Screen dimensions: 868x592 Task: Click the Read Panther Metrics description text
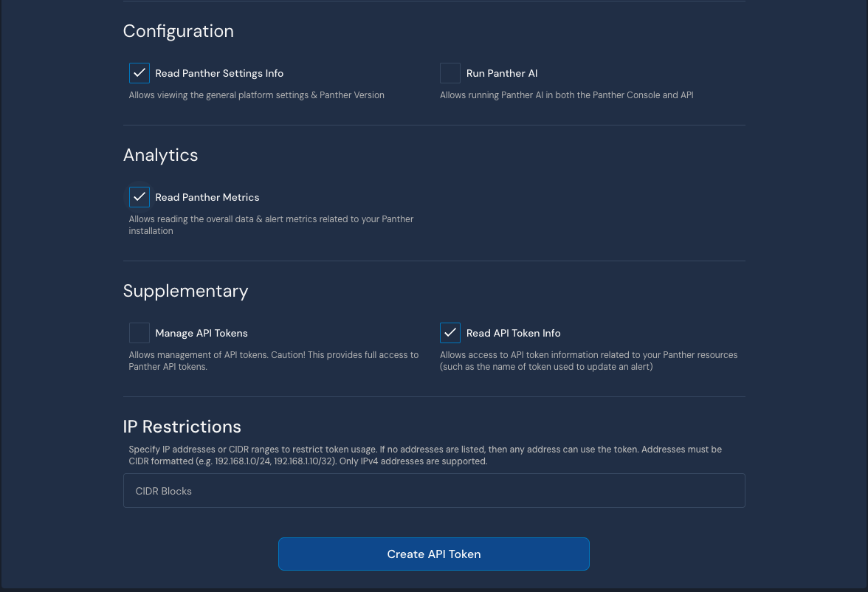click(271, 224)
